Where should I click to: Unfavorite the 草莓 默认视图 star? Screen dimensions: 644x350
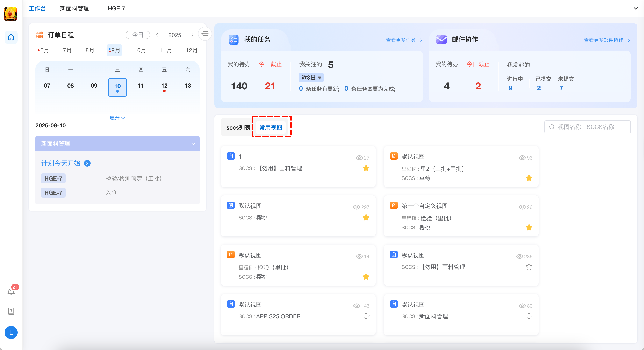click(x=529, y=178)
